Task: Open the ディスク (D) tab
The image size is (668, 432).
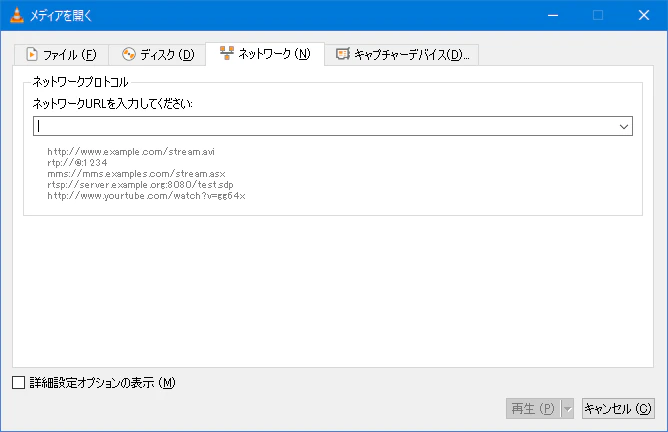Action: (x=157, y=55)
